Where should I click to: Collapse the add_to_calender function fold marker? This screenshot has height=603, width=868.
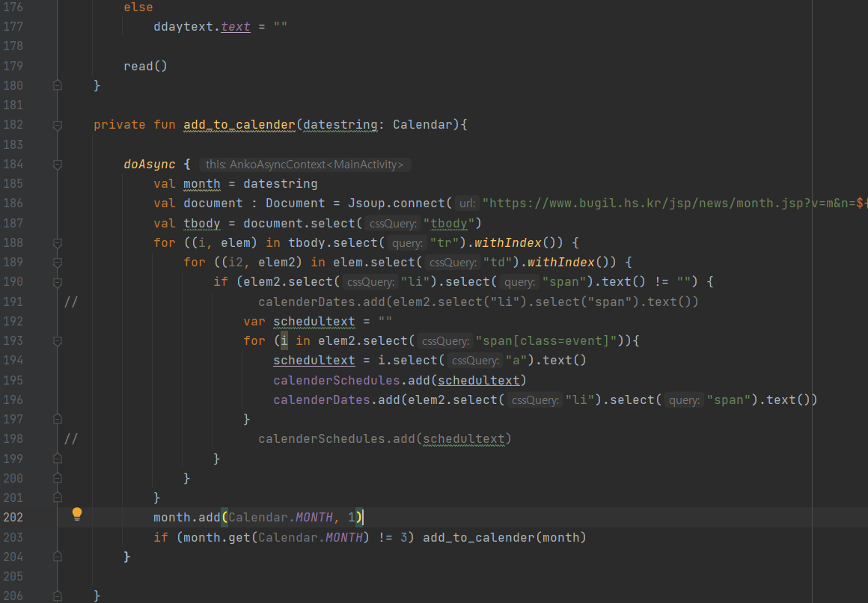pos(58,125)
